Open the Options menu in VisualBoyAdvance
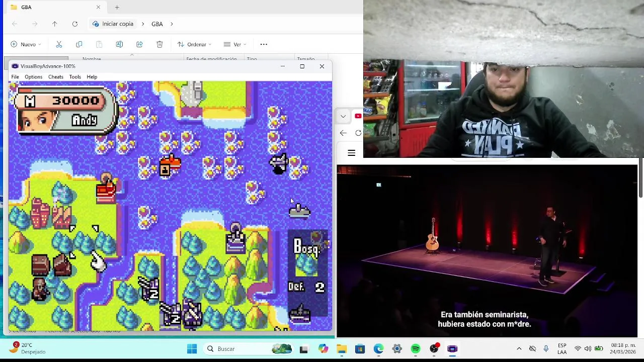The width and height of the screenshot is (644, 362). click(x=33, y=77)
